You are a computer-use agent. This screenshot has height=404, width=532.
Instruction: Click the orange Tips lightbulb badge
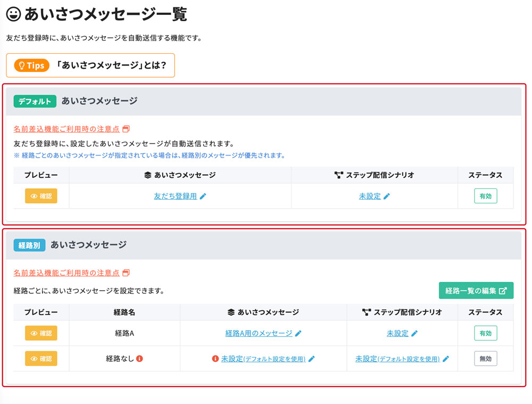tap(31, 65)
